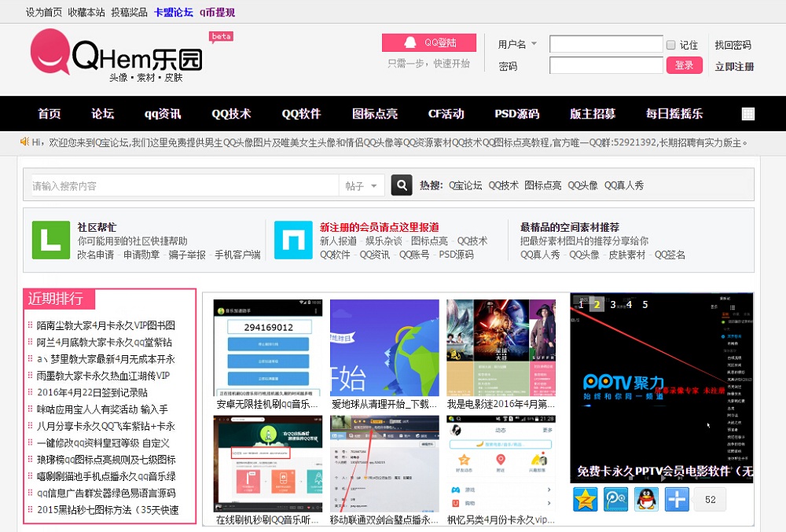Image resolution: width=786 pixels, height=532 pixels.
Task: Click the 设为首页 top link
Action: tap(44, 12)
